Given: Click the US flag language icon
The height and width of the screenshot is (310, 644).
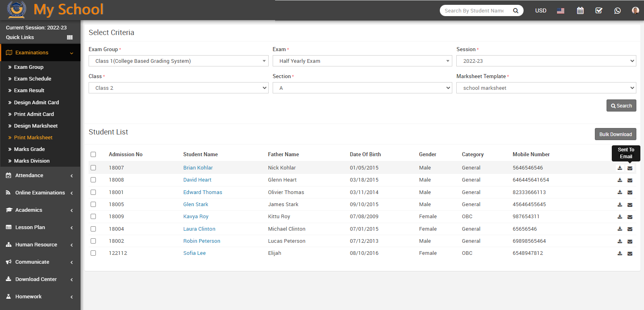Looking at the screenshot, I should (561, 10).
